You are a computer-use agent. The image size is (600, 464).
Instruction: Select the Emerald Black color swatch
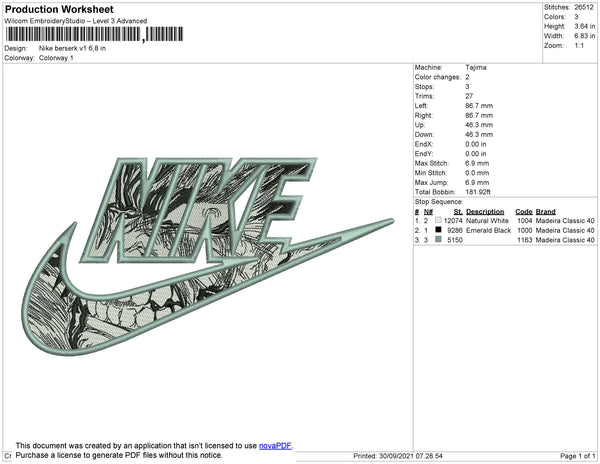point(439,230)
